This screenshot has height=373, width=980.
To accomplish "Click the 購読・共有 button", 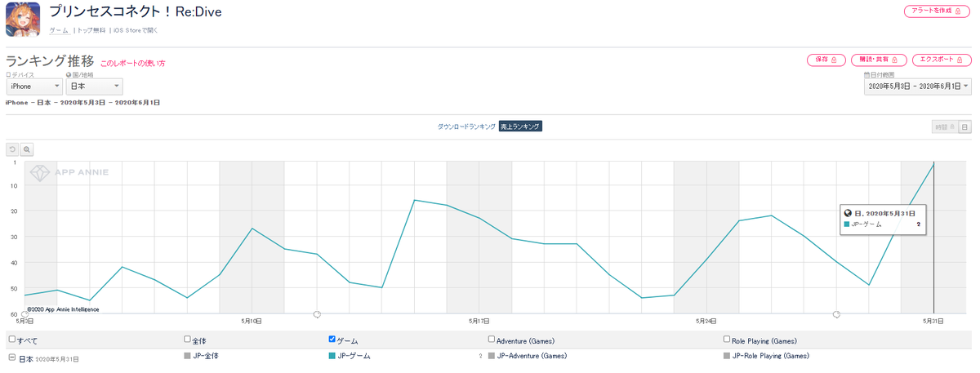I will (x=879, y=60).
